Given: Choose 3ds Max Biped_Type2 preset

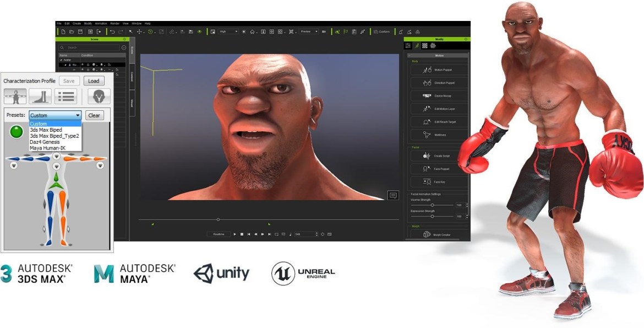Looking at the screenshot, I should [54, 136].
